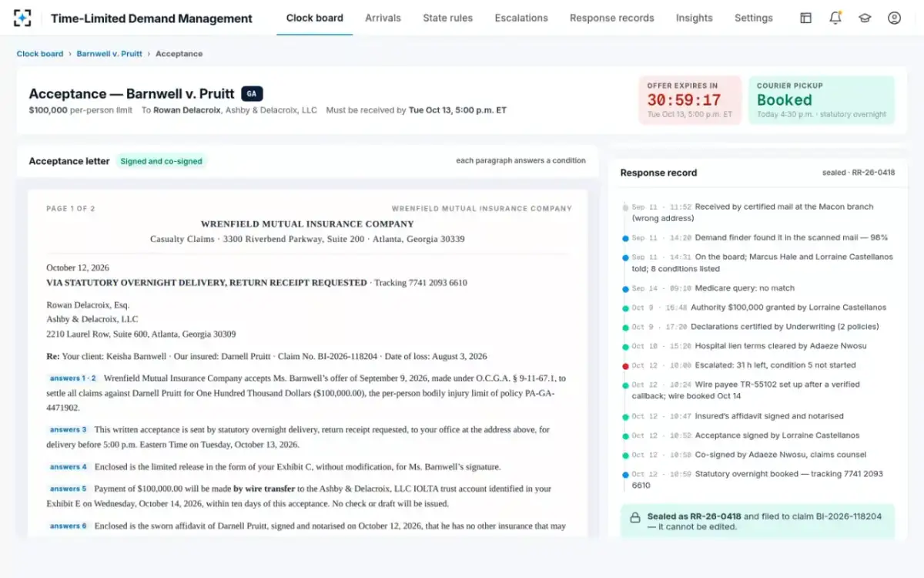Open the user account icon
This screenshot has width=924, height=578.
coord(894,18)
